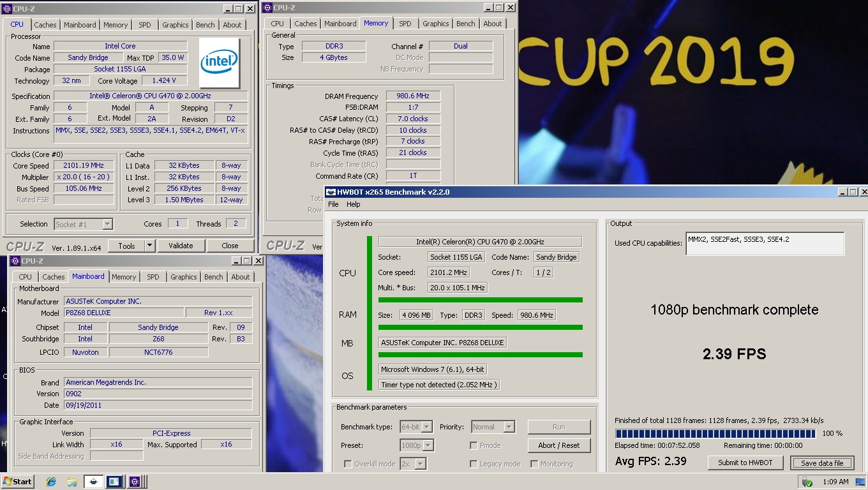Click the Specification Intel Celeron G470 field
The width and height of the screenshot is (868, 490).
[151, 96]
